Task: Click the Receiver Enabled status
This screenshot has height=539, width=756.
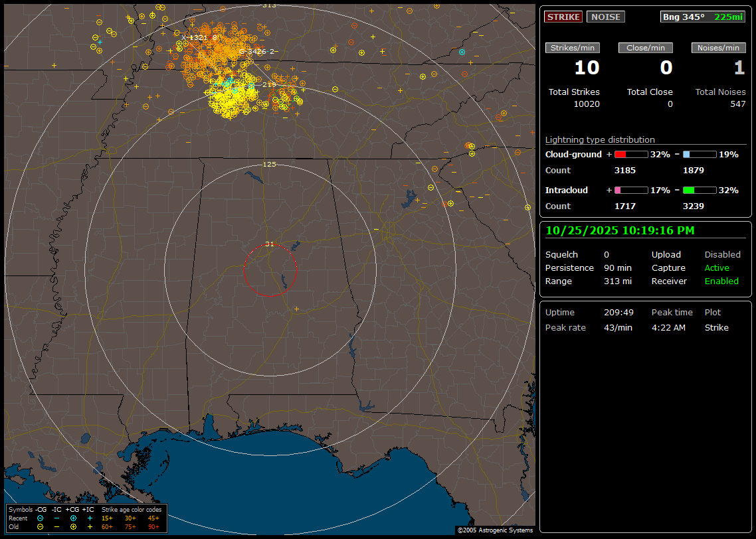Action: click(721, 281)
